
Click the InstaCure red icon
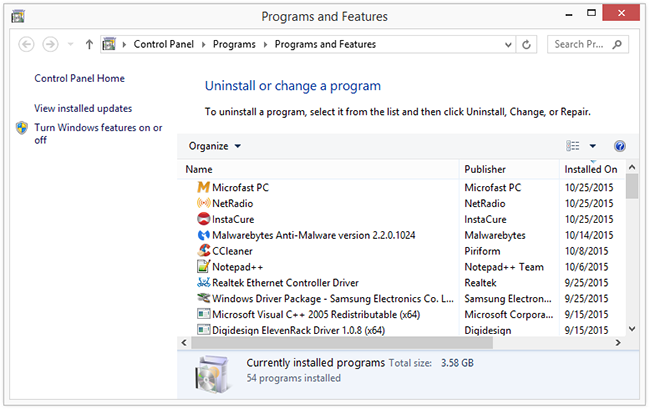click(203, 220)
